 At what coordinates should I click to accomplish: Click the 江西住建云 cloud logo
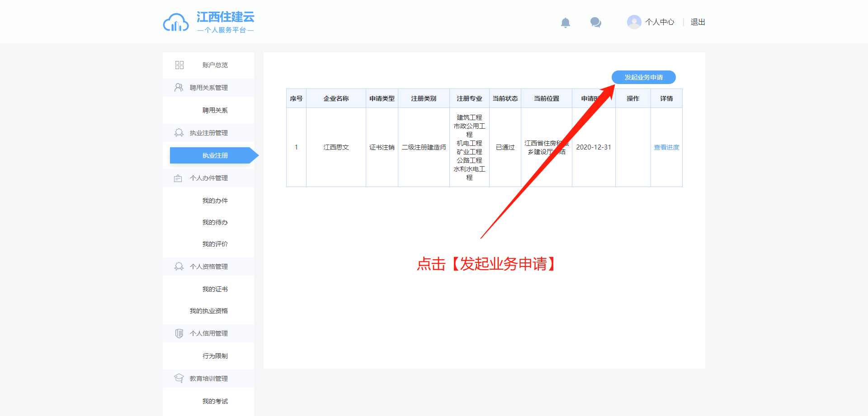coord(176,23)
